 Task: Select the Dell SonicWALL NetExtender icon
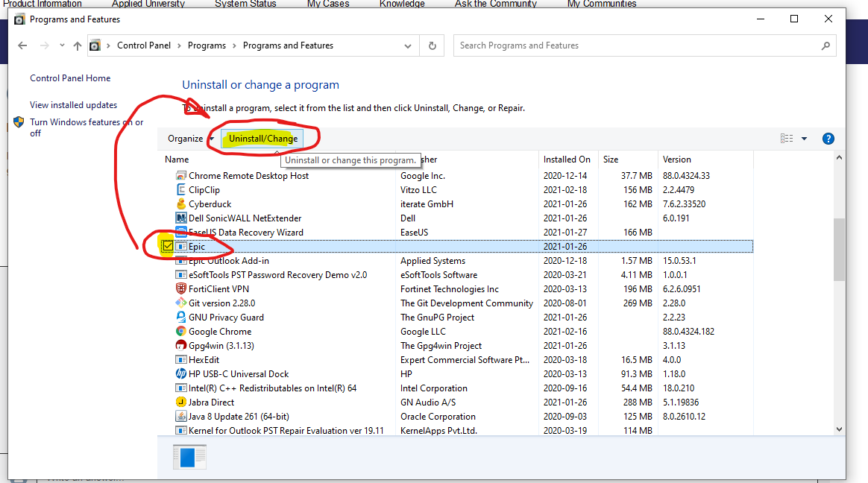coord(181,218)
